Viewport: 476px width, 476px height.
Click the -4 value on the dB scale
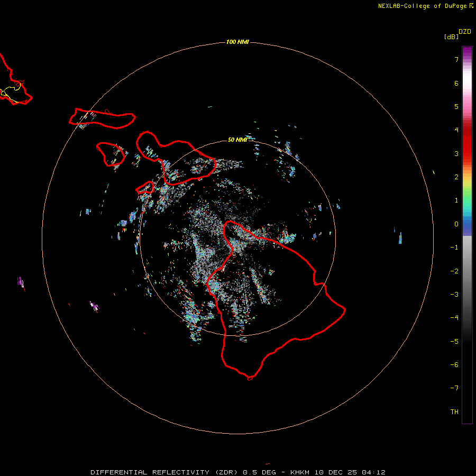(x=454, y=317)
